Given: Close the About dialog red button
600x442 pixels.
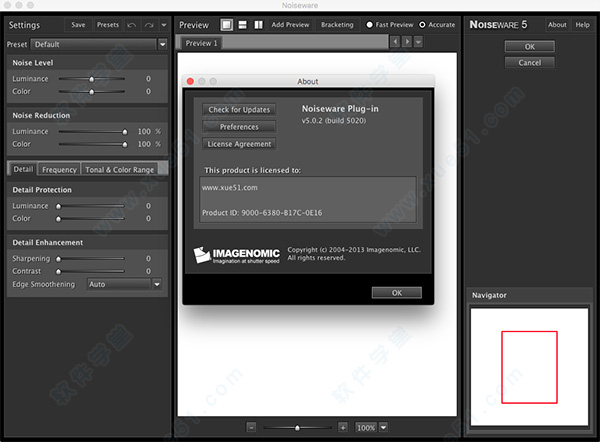Looking at the screenshot, I should 190,81.
